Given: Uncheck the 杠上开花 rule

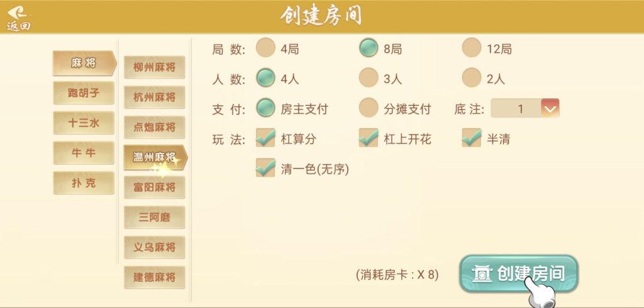Looking at the screenshot, I should (369, 138).
